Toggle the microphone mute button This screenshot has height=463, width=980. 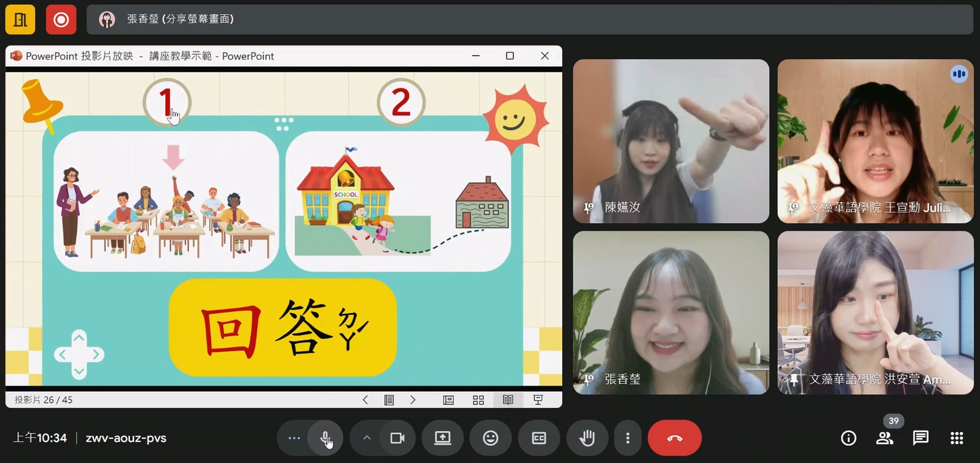[x=325, y=438]
